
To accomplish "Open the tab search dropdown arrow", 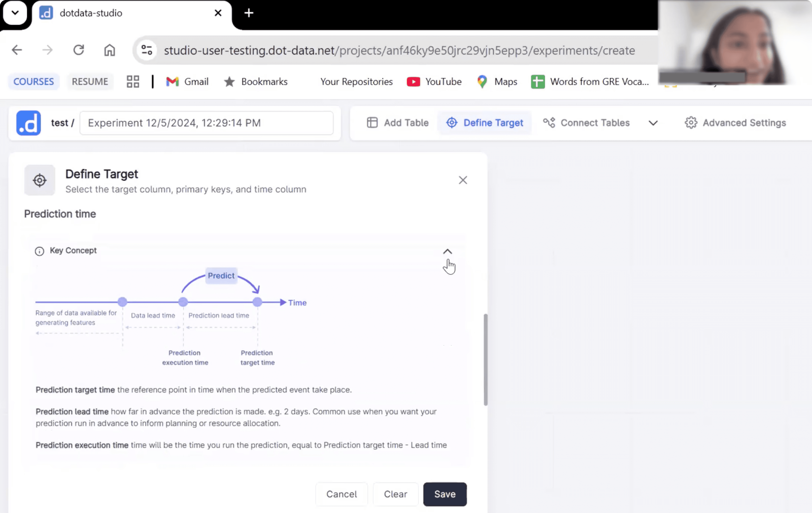I will click(15, 13).
